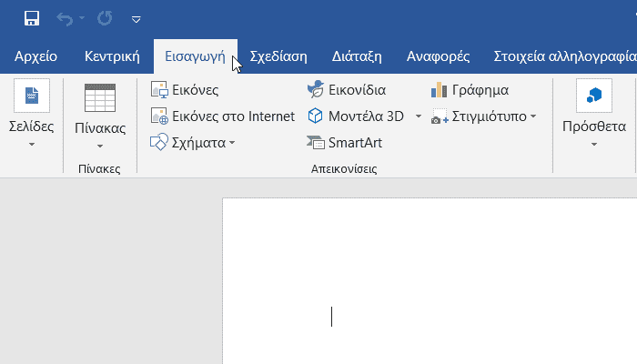Expand the Μοντέλα 3D dropdown arrow
The image size is (637, 364).
419,116
